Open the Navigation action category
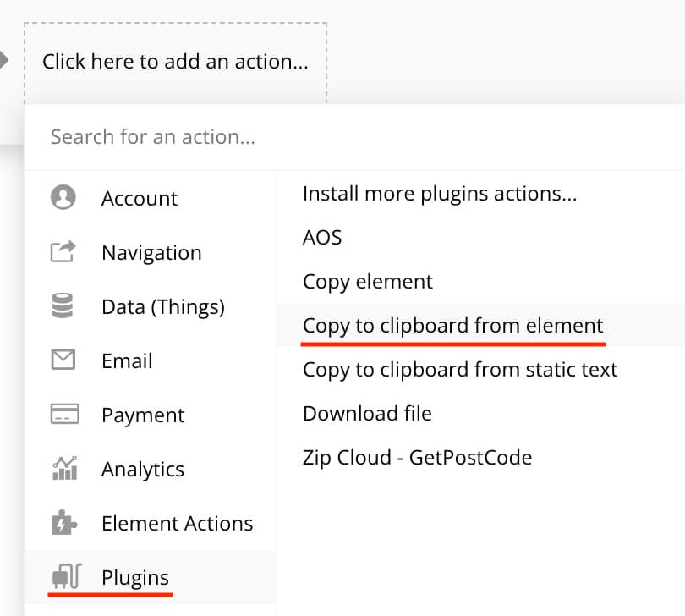This screenshot has height=616, width=685. coord(151,252)
